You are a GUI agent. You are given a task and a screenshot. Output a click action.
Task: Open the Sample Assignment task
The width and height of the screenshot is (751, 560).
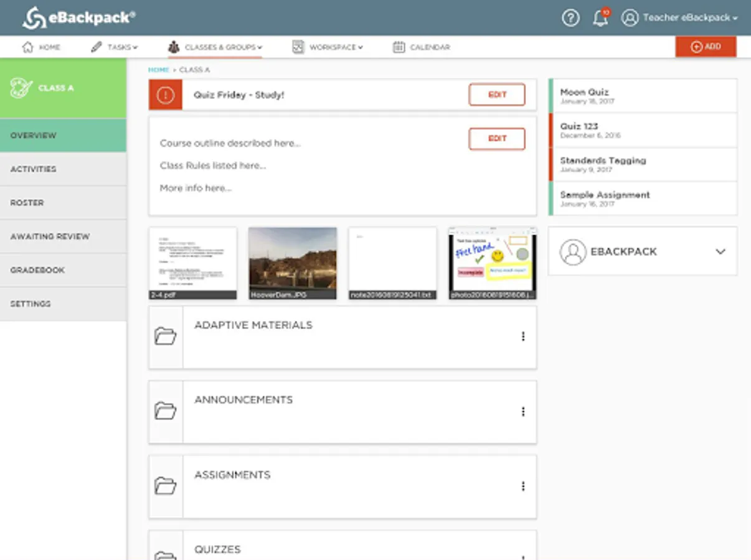(x=643, y=198)
